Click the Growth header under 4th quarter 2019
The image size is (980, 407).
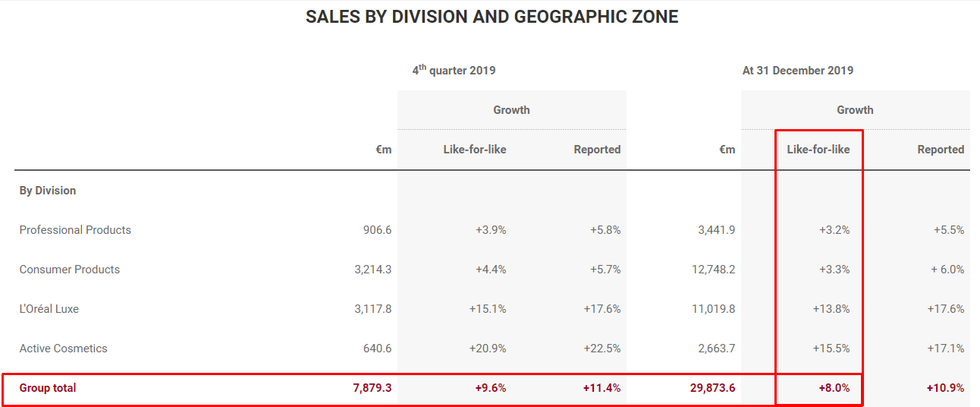coord(511,110)
